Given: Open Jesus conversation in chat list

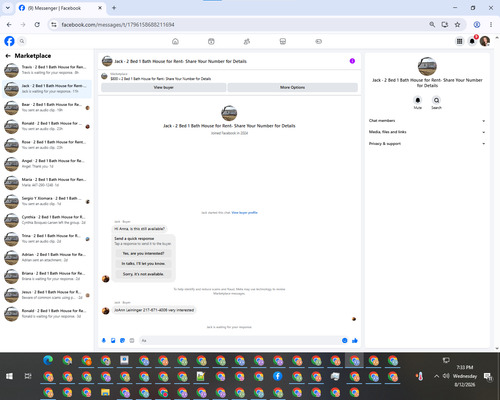Looking at the screenshot, I should [x=47, y=295].
